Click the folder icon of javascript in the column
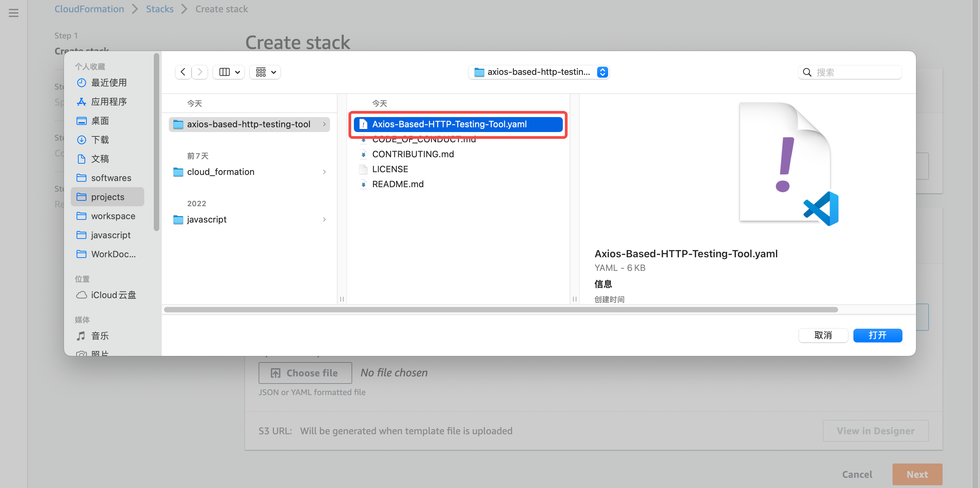 click(178, 219)
